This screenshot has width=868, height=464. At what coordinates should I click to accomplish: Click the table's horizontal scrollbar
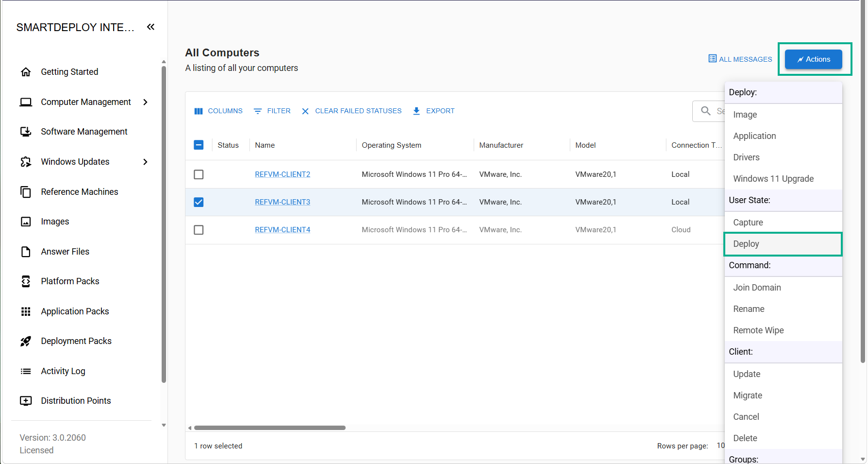click(x=270, y=428)
